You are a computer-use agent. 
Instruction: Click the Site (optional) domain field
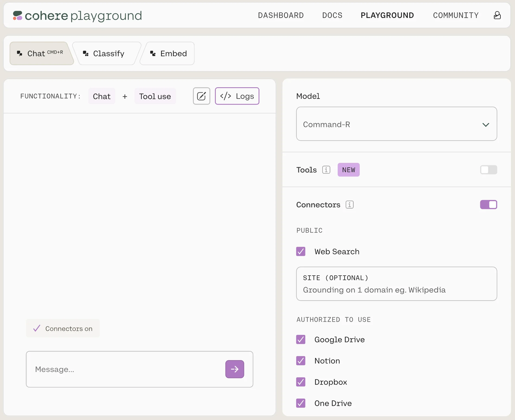tap(397, 284)
